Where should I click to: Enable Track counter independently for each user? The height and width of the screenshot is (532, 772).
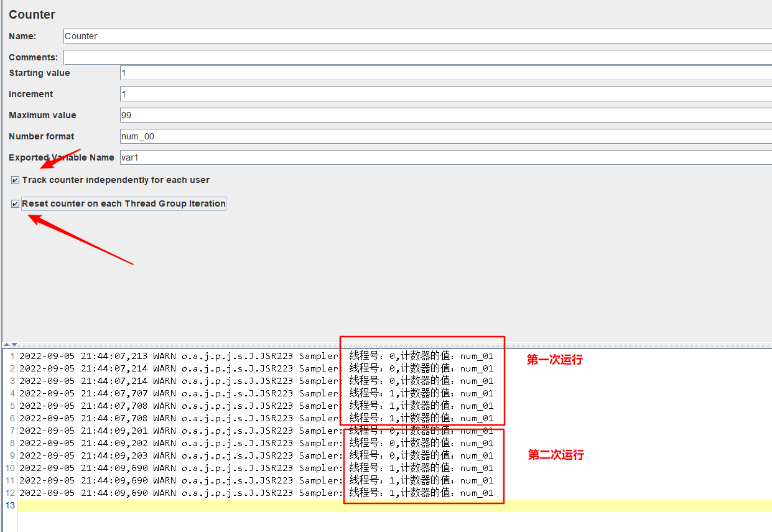point(15,180)
